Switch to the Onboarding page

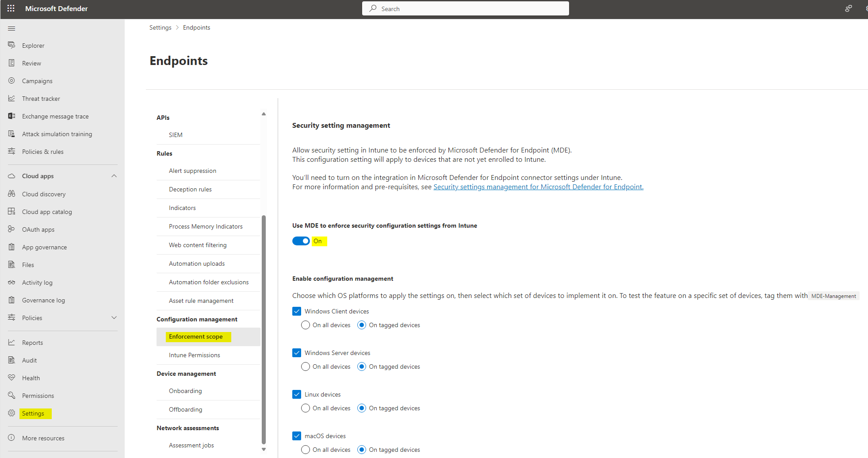click(185, 390)
